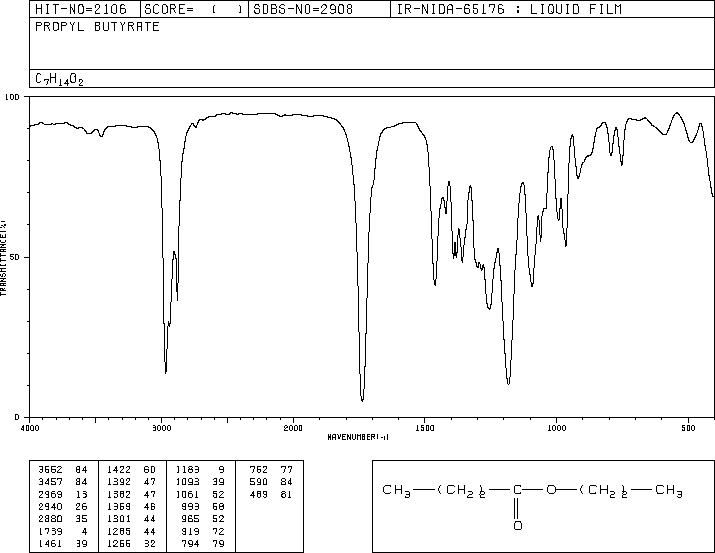
Task: Click the strong C-O absorption minimum near 1183
Action: tap(508, 384)
